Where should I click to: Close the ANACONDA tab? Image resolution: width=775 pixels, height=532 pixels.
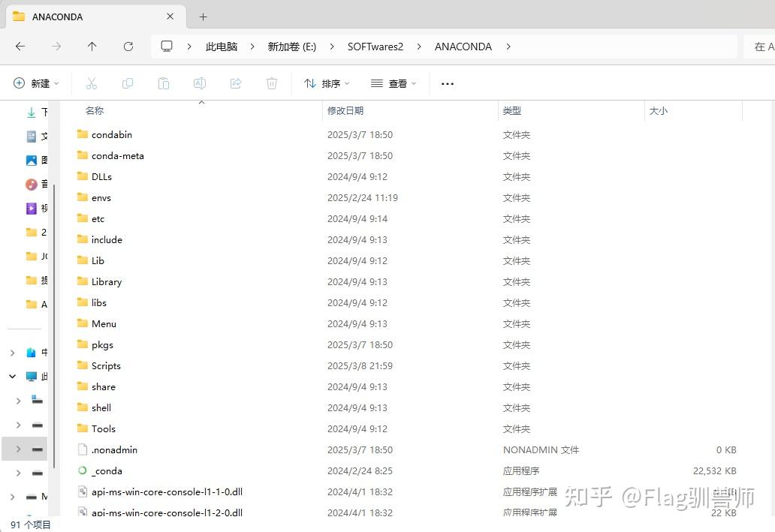170,17
